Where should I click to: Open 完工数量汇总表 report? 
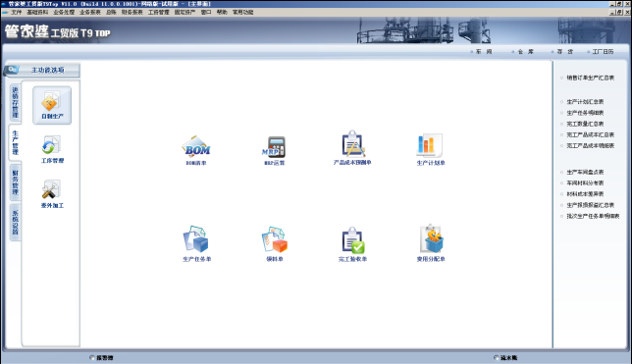[585, 124]
